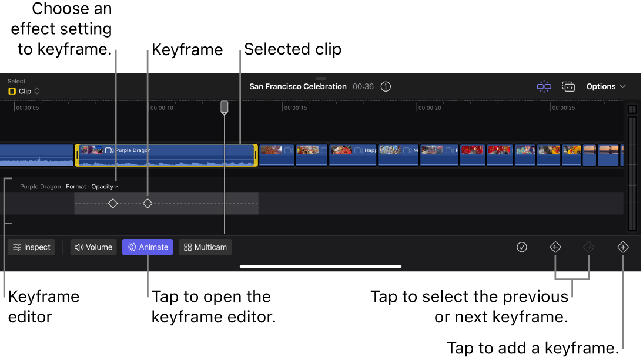Open the Inspect panel

[31, 247]
